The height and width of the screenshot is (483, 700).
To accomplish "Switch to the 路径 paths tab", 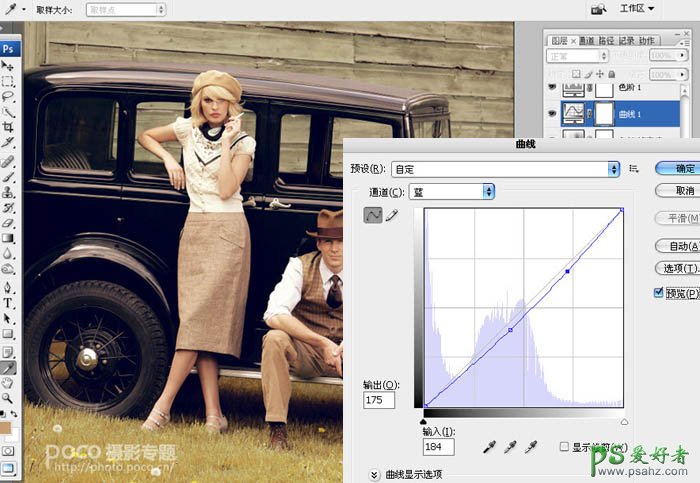I will (607, 40).
